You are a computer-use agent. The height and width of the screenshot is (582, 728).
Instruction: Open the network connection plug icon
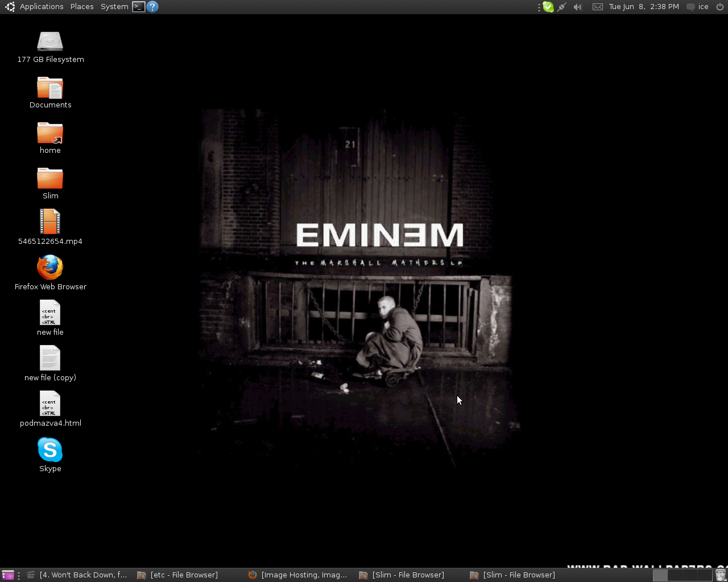pyautogui.click(x=562, y=7)
